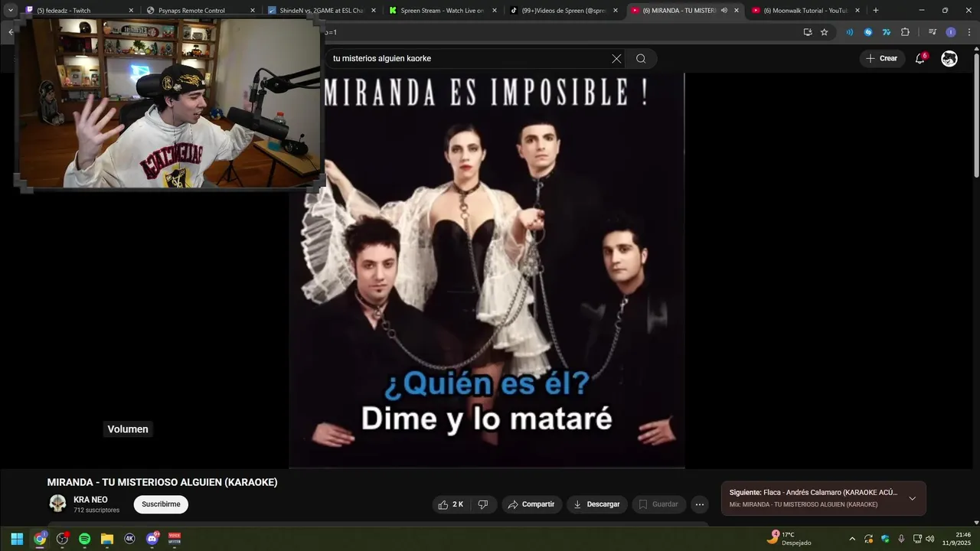Viewport: 980px width, 551px height.
Task: Open the media control music-note button
Action: point(933,32)
